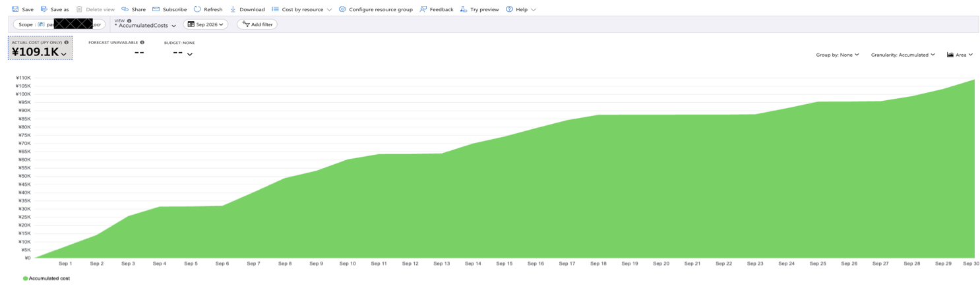The image size is (980, 286).
Task: Select the Forecast Unavailable dashes value
Action: [138, 53]
